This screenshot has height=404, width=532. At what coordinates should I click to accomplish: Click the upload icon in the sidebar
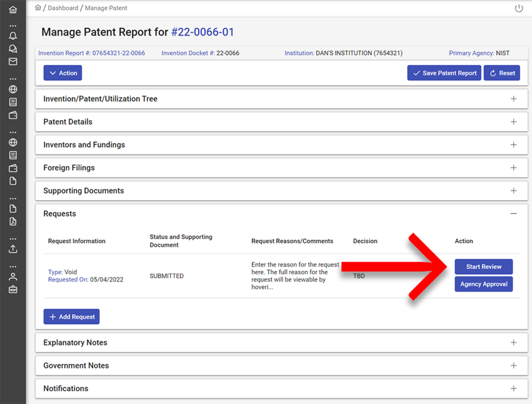coord(13,249)
